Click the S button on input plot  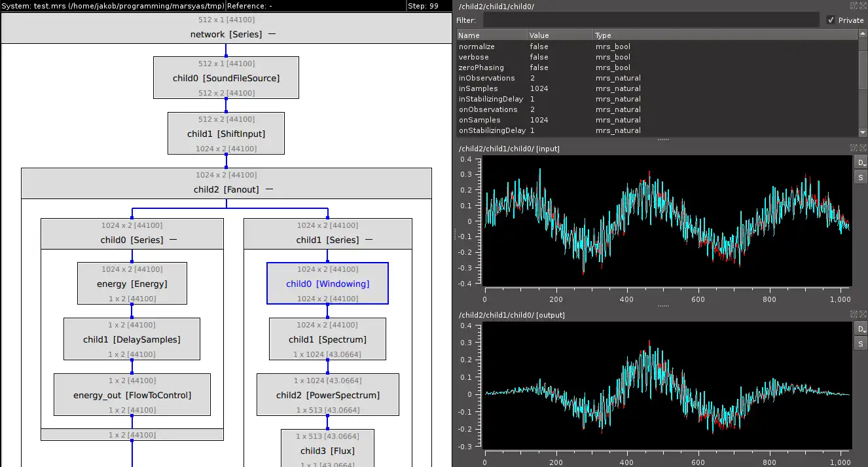tap(861, 177)
